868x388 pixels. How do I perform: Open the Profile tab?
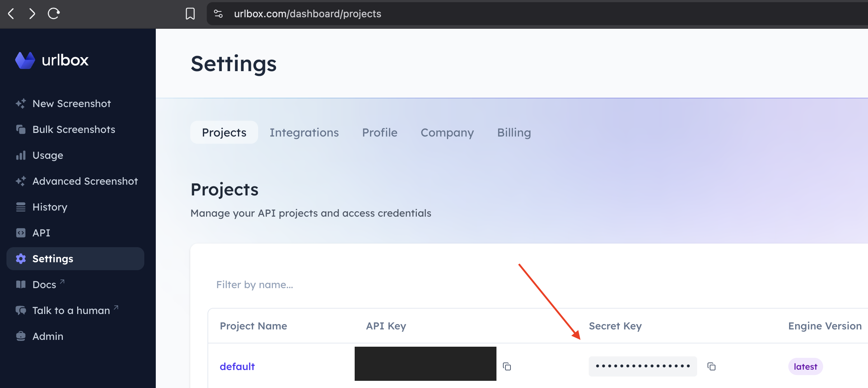380,132
